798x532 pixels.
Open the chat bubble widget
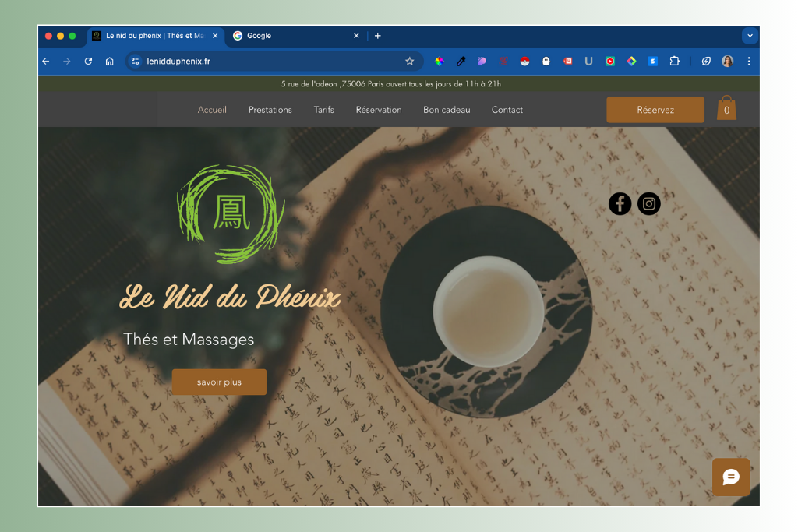pyautogui.click(x=731, y=477)
